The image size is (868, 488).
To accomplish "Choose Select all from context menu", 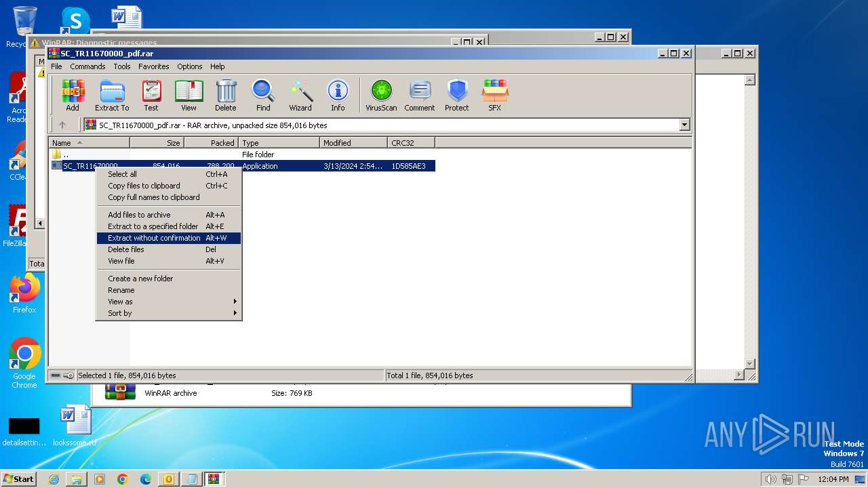I will [169, 174].
